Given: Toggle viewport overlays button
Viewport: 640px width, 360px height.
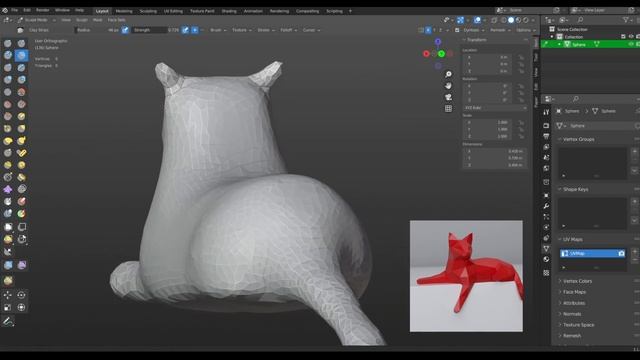Looking at the screenshot, I should click(477, 20).
